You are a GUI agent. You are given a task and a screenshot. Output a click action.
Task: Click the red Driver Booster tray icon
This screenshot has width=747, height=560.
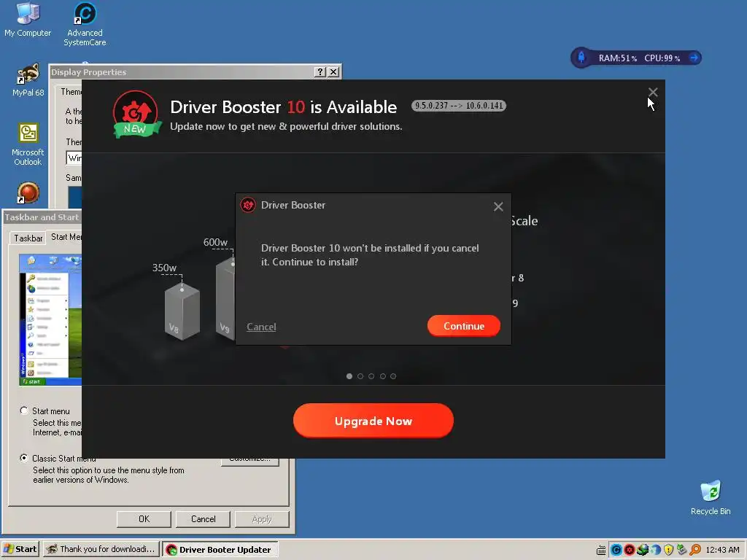coord(630,550)
